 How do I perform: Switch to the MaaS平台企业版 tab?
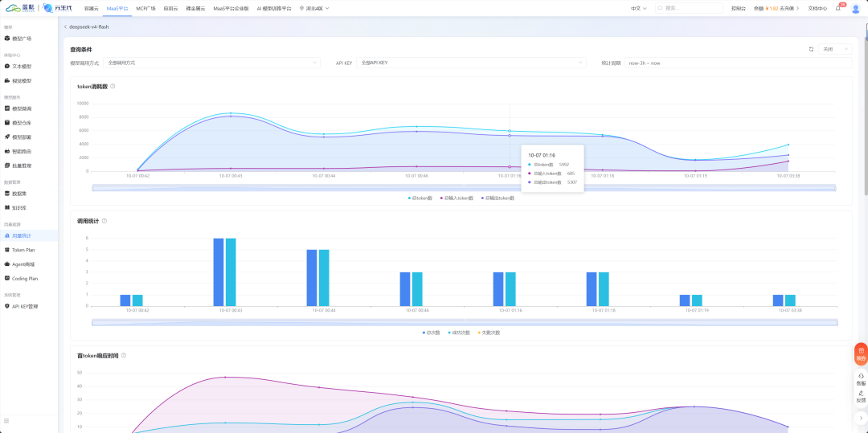pyautogui.click(x=231, y=8)
